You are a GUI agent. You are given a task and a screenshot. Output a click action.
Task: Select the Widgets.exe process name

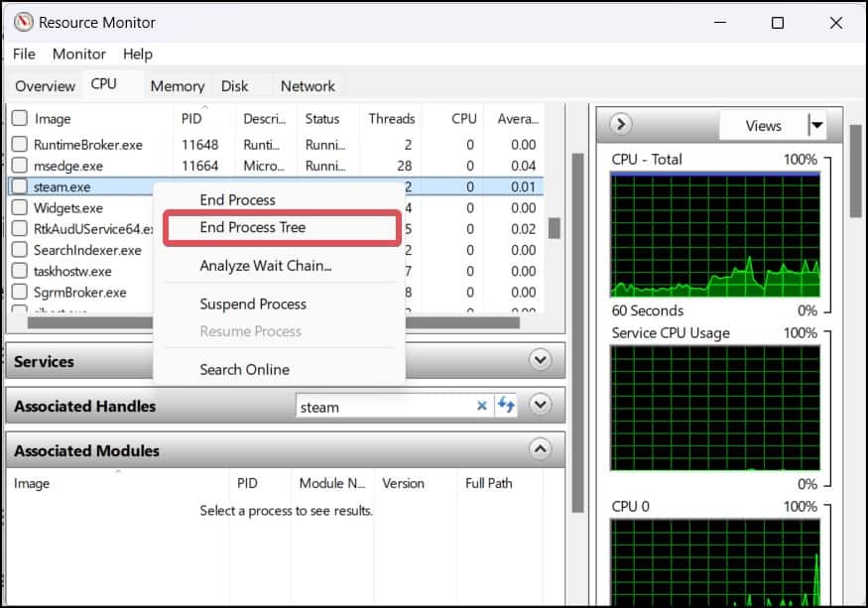click(68, 208)
